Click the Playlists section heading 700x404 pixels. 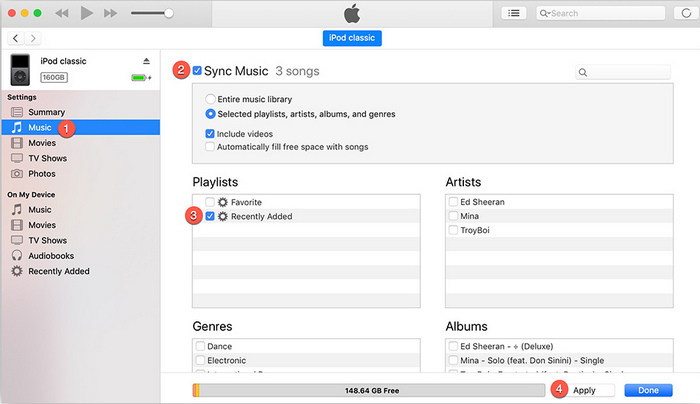coord(215,182)
